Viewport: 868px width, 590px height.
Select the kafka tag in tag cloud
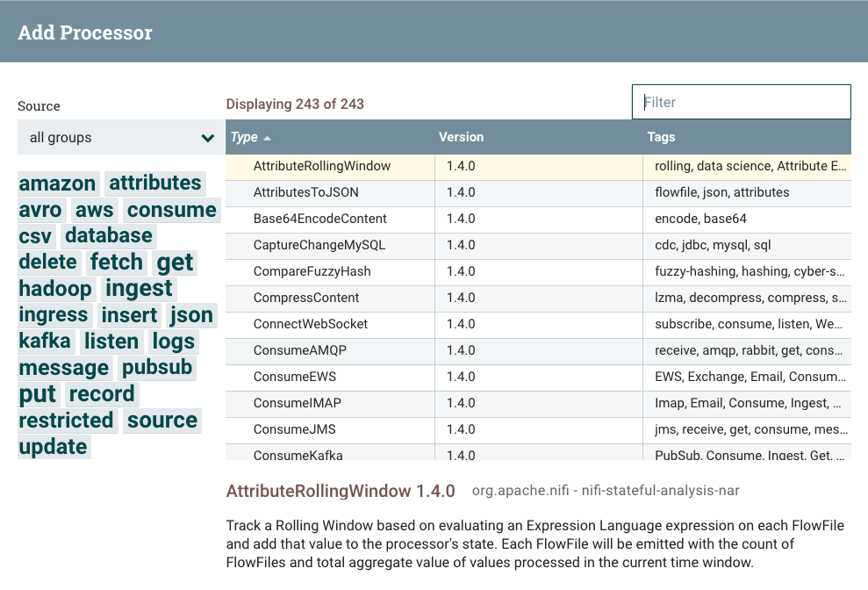(45, 342)
